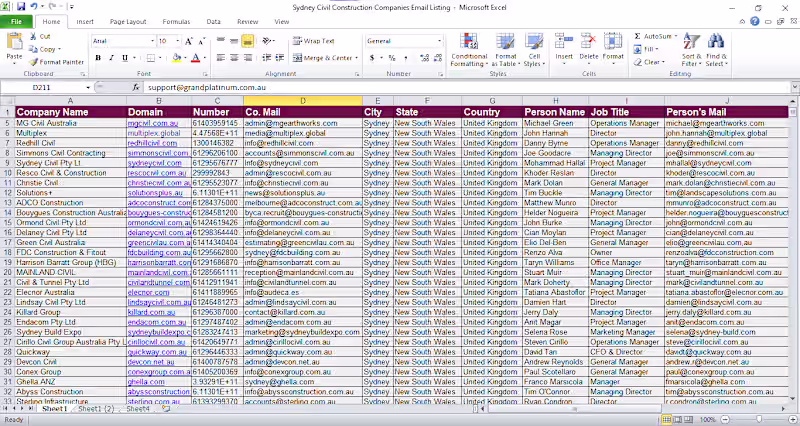Increase font size with Grow Font icon

[x=189, y=41]
